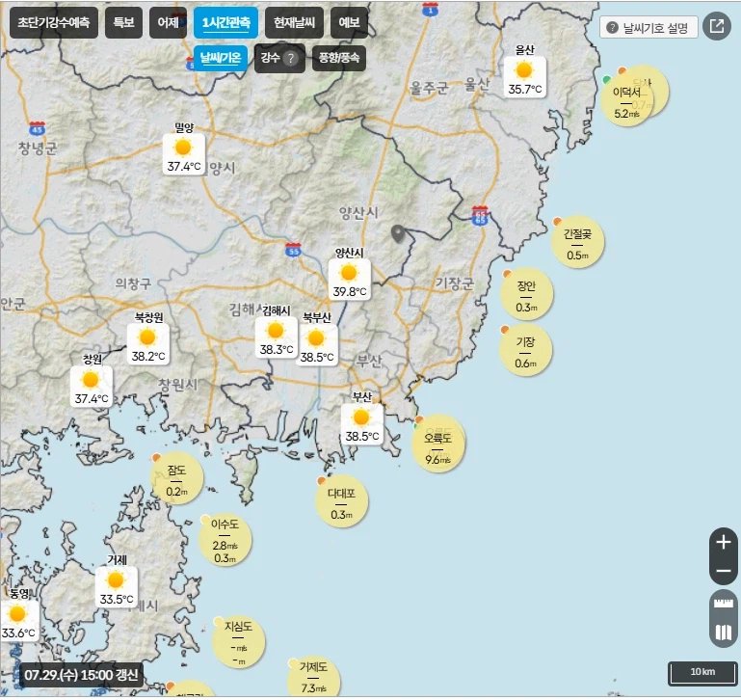This screenshot has height=700, width=741.
Task: Click the route 55 highway shield
Action: click(x=294, y=250)
